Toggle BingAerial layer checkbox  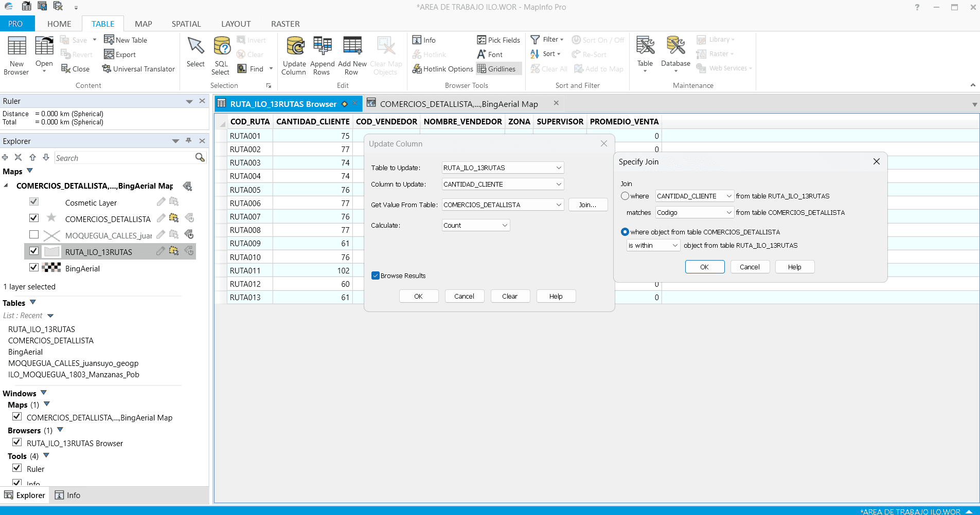pyautogui.click(x=34, y=267)
